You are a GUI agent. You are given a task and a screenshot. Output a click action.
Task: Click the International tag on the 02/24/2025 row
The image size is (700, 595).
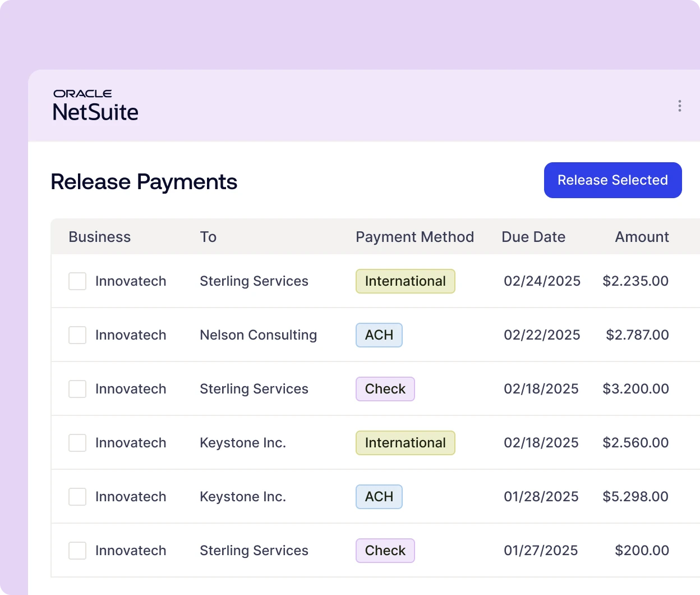click(x=405, y=281)
